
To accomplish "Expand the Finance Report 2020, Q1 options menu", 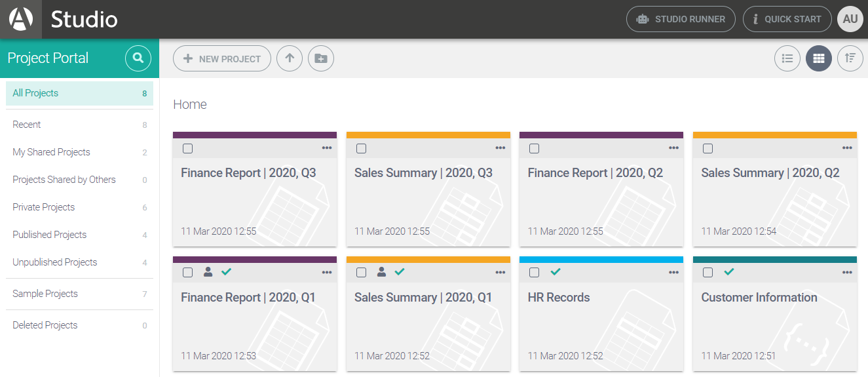I will pos(327,273).
